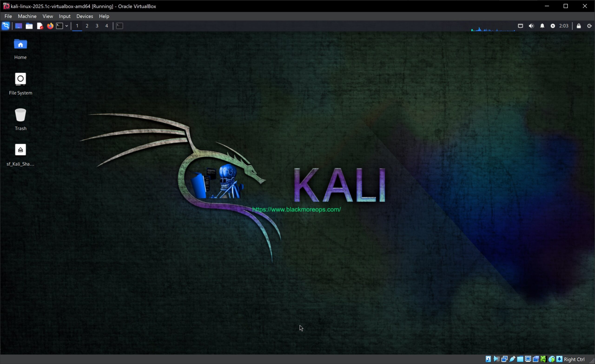This screenshot has height=364, width=595.
Task: Click the recording status icon
Action: point(535,359)
